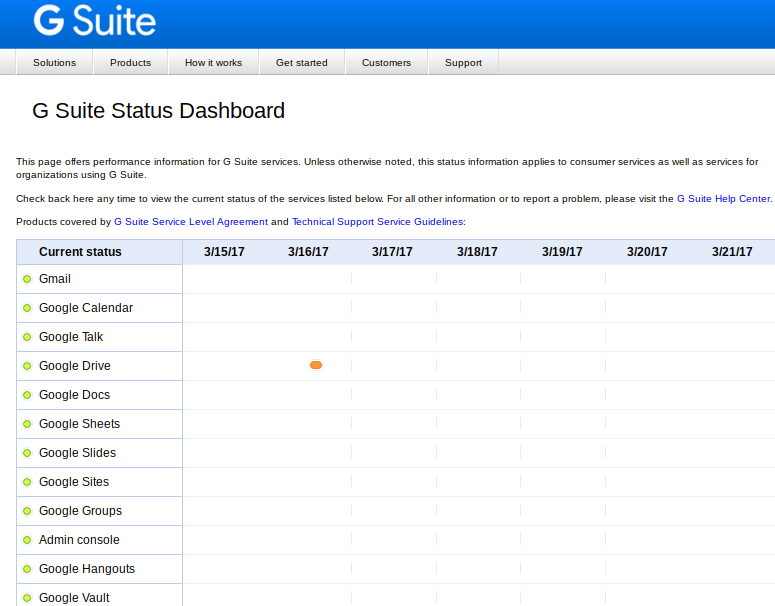This screenshot has height=606, width=775.
Task: Click the G Suite logo in header
Action: click(94, 20)
